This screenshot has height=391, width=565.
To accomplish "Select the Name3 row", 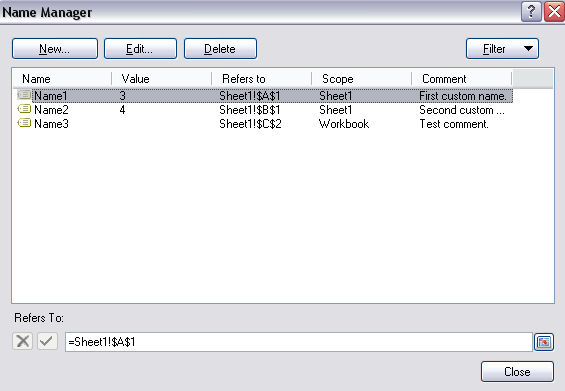I will click(x=264, y=124).
